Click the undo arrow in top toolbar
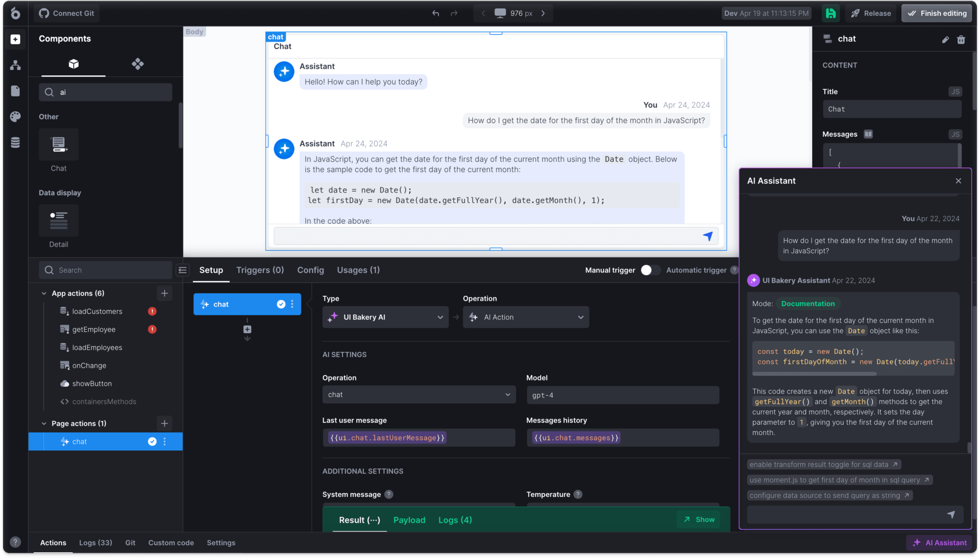Image resolution: width=980 pixels, height=559 pixels. point(435,13)
